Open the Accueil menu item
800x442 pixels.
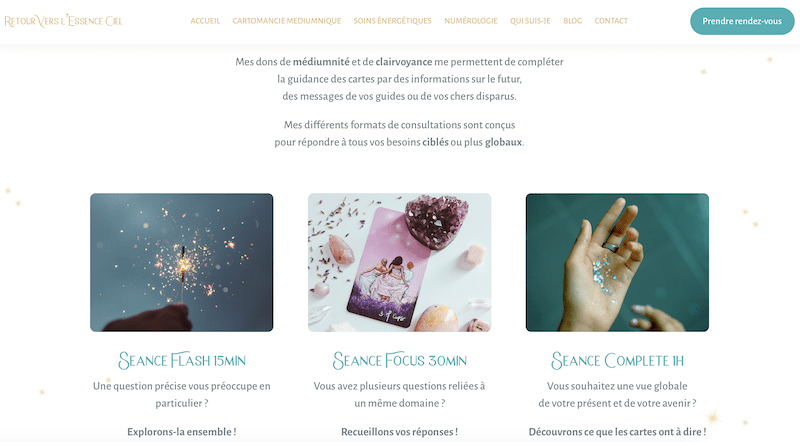tap(205, 21)
